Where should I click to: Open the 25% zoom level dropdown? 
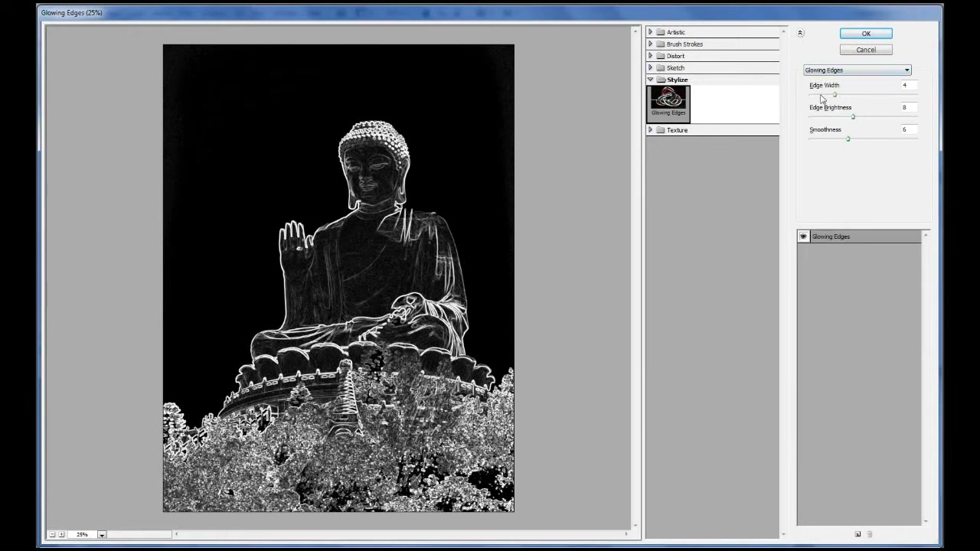101,534
